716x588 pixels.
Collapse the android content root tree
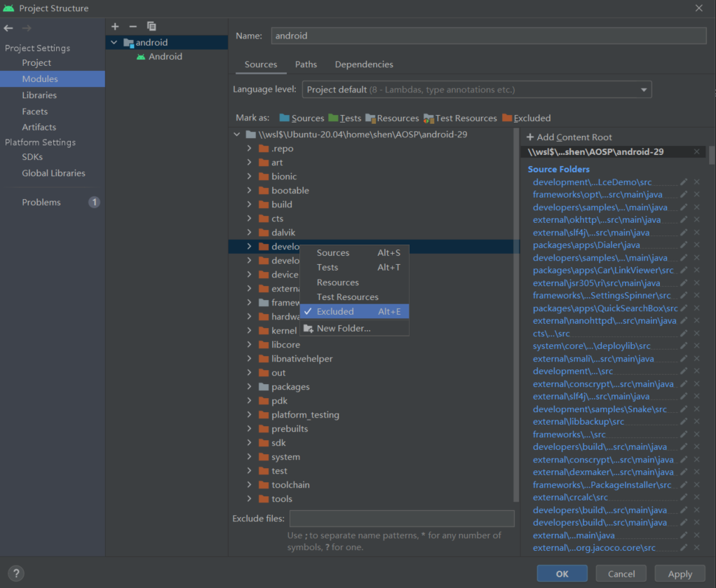(237, 134)
